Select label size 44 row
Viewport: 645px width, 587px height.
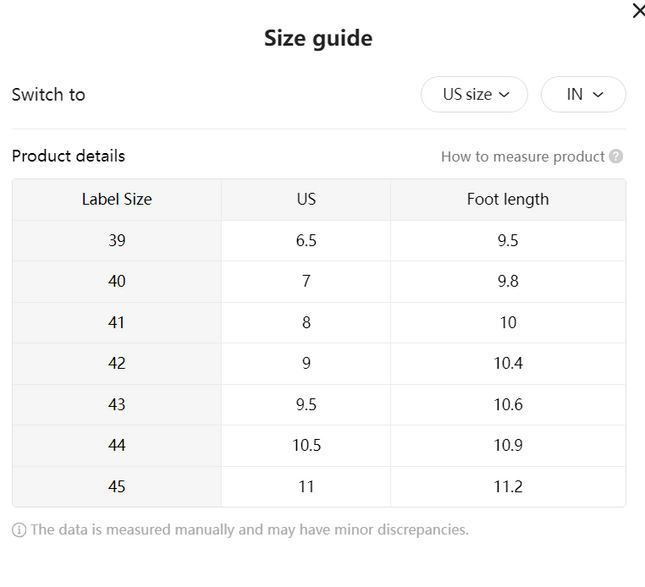319,445
